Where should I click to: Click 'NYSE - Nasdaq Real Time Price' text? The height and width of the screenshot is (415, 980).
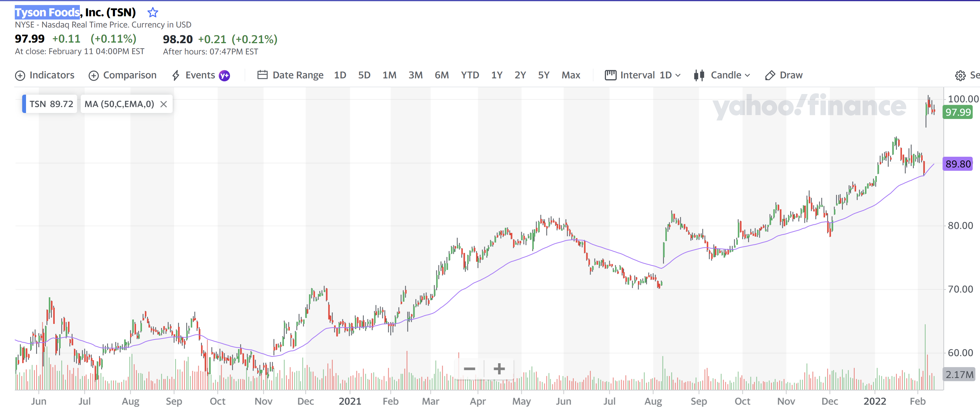point(72,25)
